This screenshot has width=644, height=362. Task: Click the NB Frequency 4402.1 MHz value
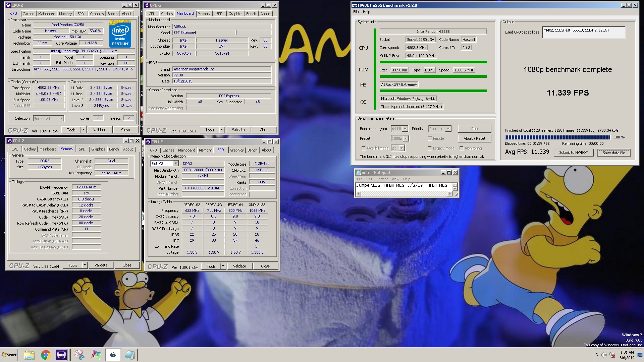(x=111, y=173)
